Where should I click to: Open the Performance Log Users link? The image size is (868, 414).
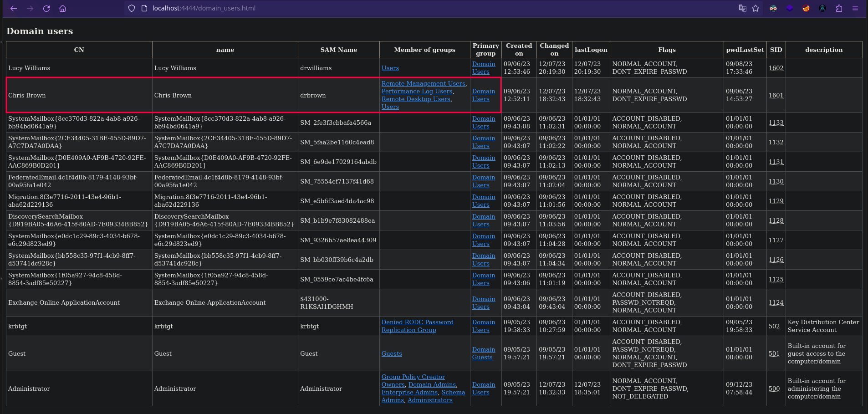[x=417, y=92]
